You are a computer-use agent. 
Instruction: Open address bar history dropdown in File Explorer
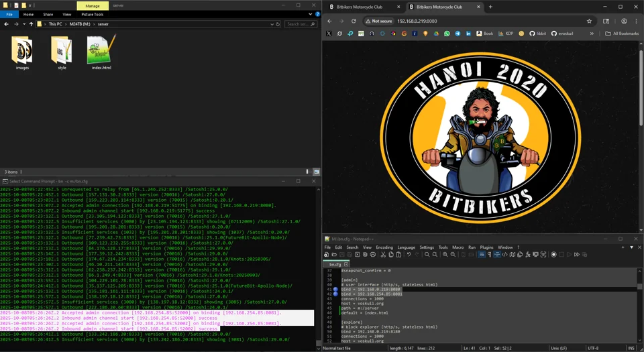pos(272,24)
